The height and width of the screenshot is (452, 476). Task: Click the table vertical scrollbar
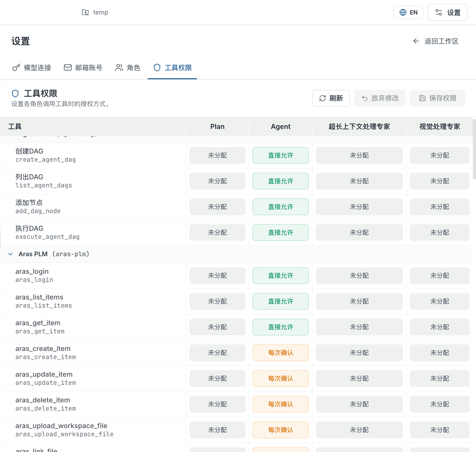474,149
